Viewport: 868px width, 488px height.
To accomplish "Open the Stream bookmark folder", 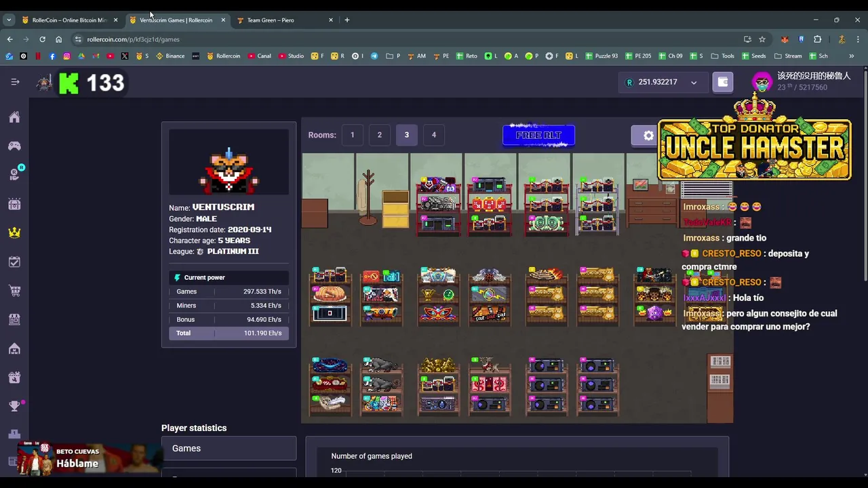I will 788,56.
